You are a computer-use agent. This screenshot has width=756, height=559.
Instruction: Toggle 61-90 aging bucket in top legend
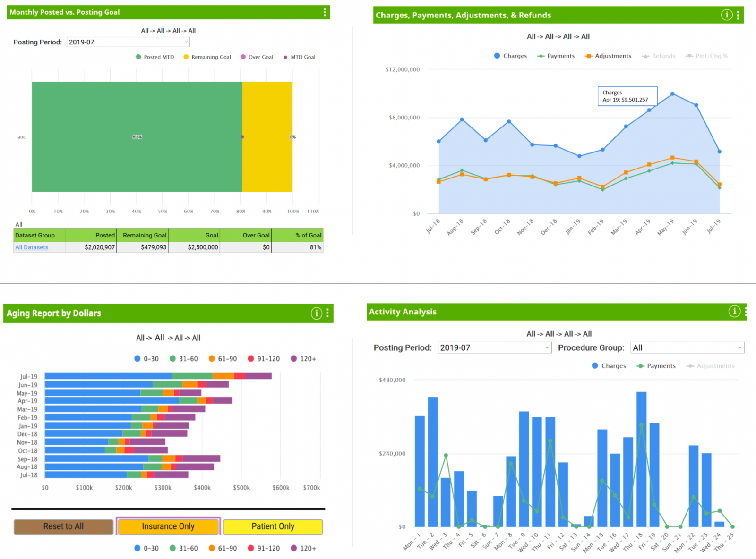pyautogui.click(x=223, y=359)
